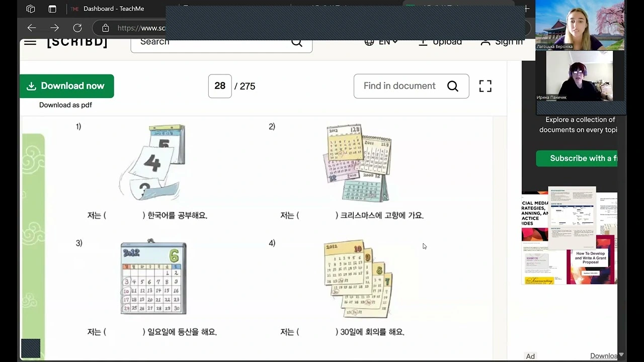Go back using the browser back arrow

click(x=32, y=28)
